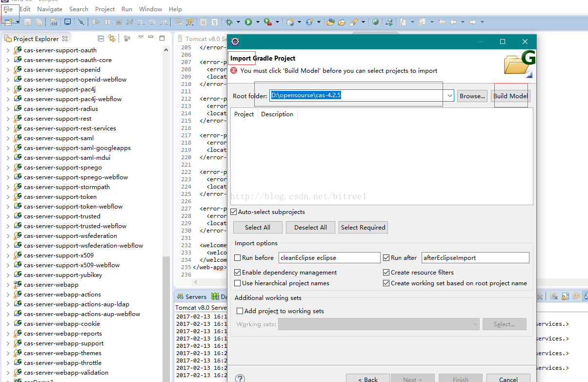Viewport: 588px width, 382px height.
Task: Open the Help menu
Action: (x=175, y=9)
